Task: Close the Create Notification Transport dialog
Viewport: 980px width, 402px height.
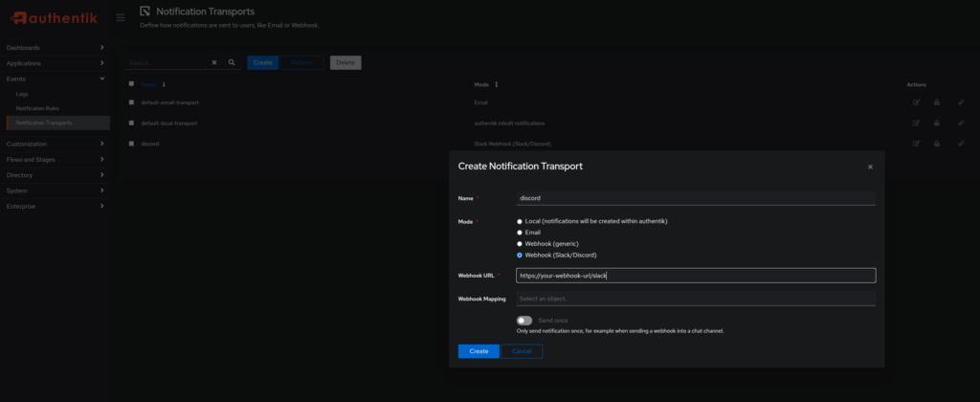Action: pos(870,167)
